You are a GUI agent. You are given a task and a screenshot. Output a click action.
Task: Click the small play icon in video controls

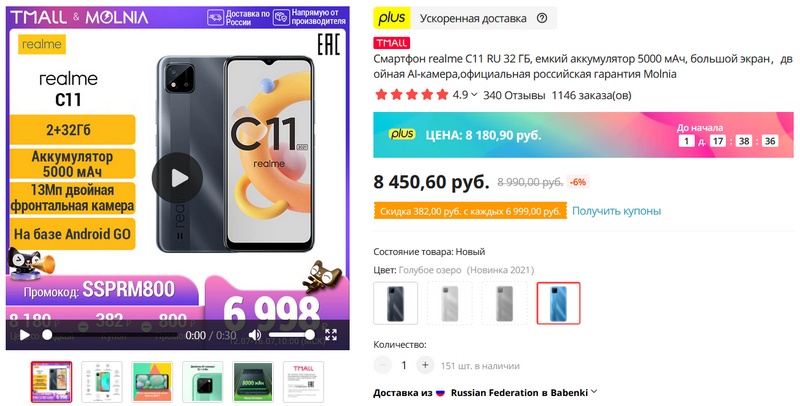tap(24, 335)
